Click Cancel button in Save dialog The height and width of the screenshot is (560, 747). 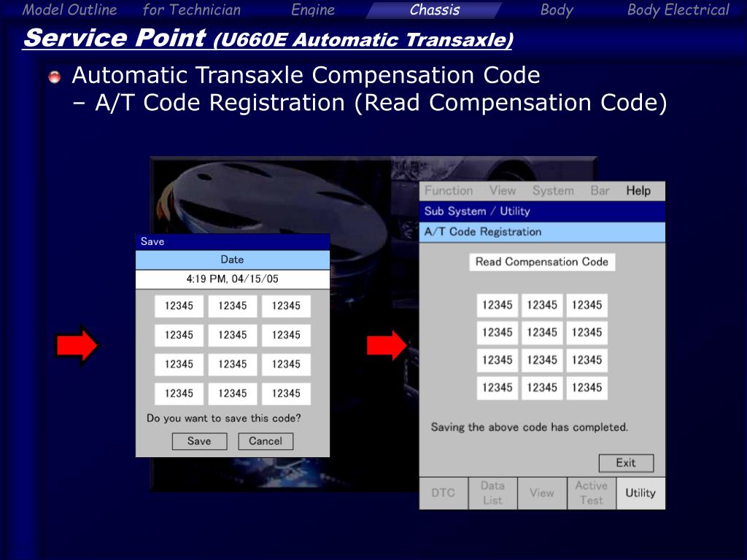pos(266,441)
